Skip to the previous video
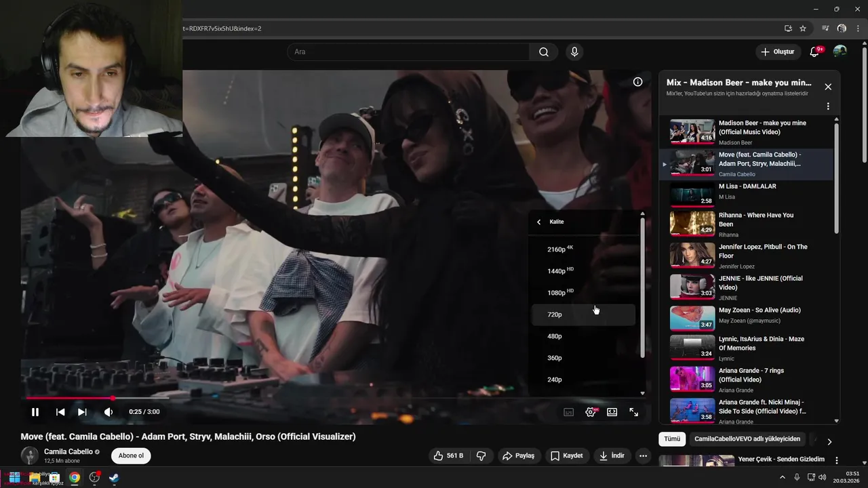Screen dimensions: 868x488 click(60, 411)
